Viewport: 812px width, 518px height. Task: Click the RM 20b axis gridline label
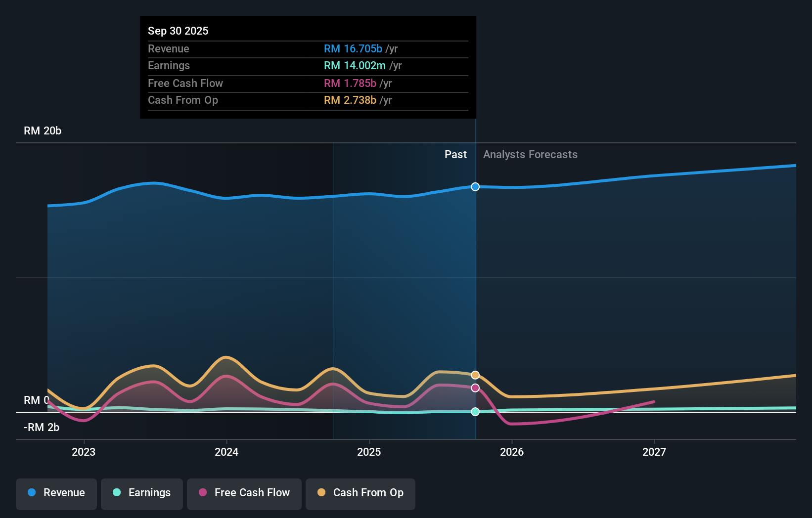(43, 131)
